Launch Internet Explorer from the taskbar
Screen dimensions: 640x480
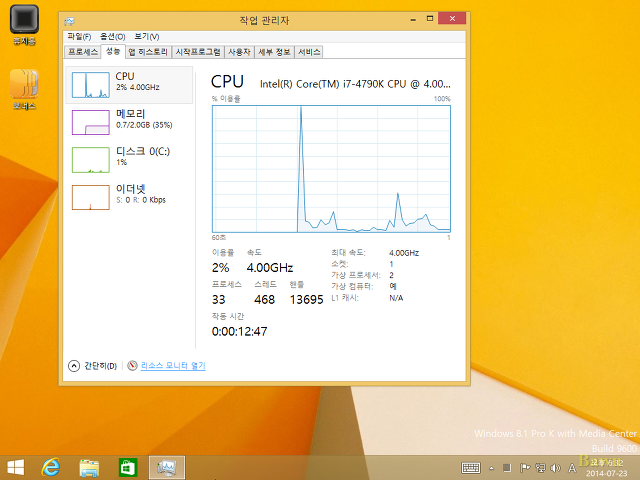pos(51,467)
